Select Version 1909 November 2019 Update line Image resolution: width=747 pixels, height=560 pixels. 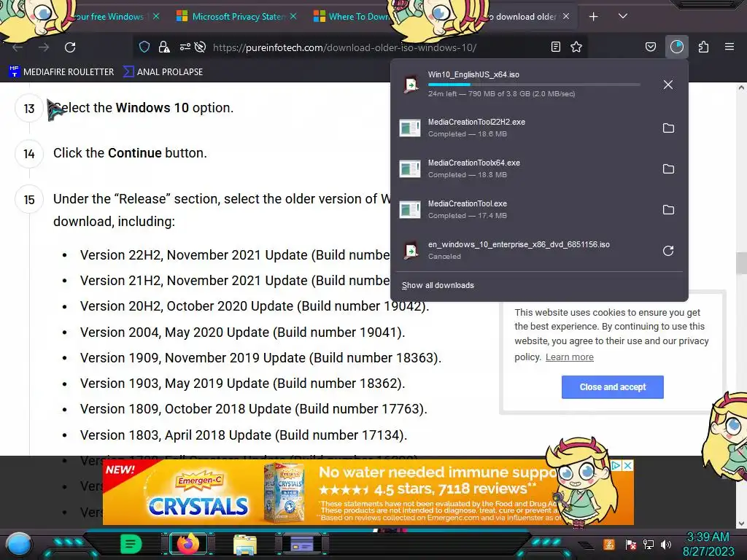point(260,357)
